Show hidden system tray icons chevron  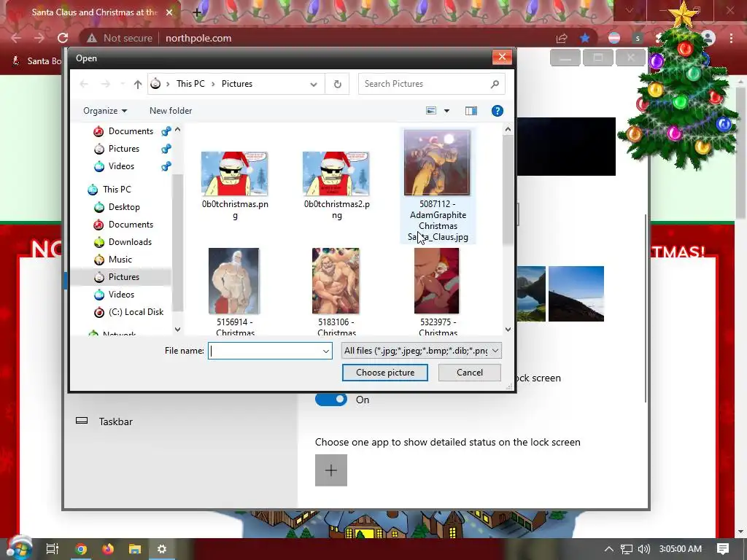tap(608, 549)
